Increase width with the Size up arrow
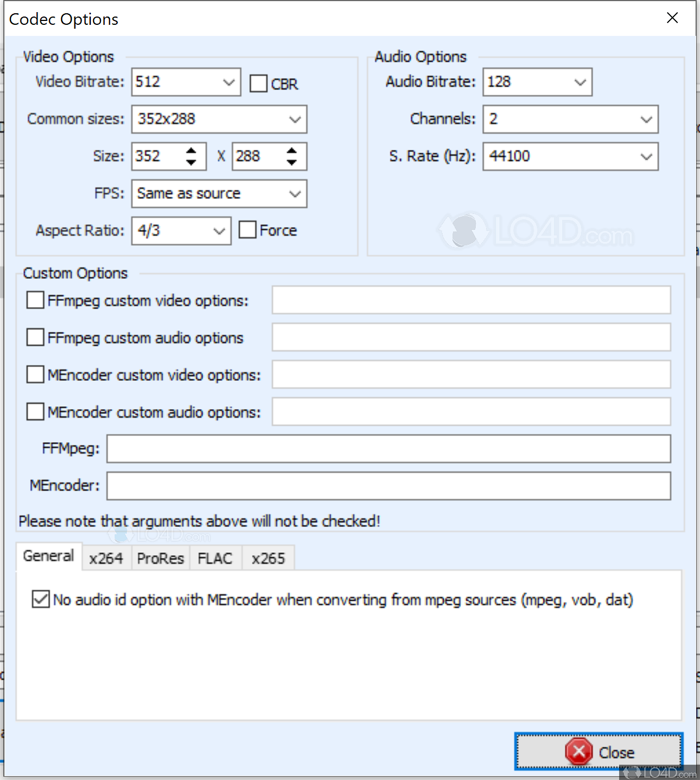The image size is (700, 780). [191, 150]
